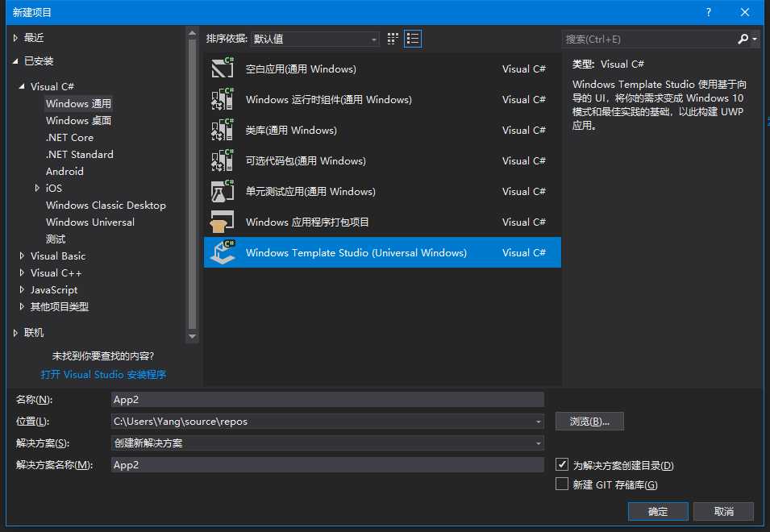Click the Windows 应用程序打包项目 icon
The image size is (770, 532).
coord(223,222)
